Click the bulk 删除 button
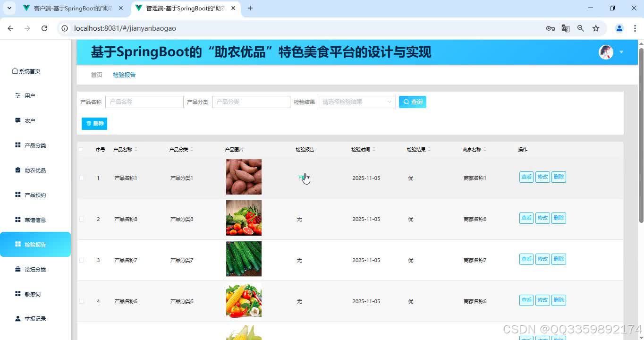The width and height of the screenshot is (644, 340). point(94,124)
